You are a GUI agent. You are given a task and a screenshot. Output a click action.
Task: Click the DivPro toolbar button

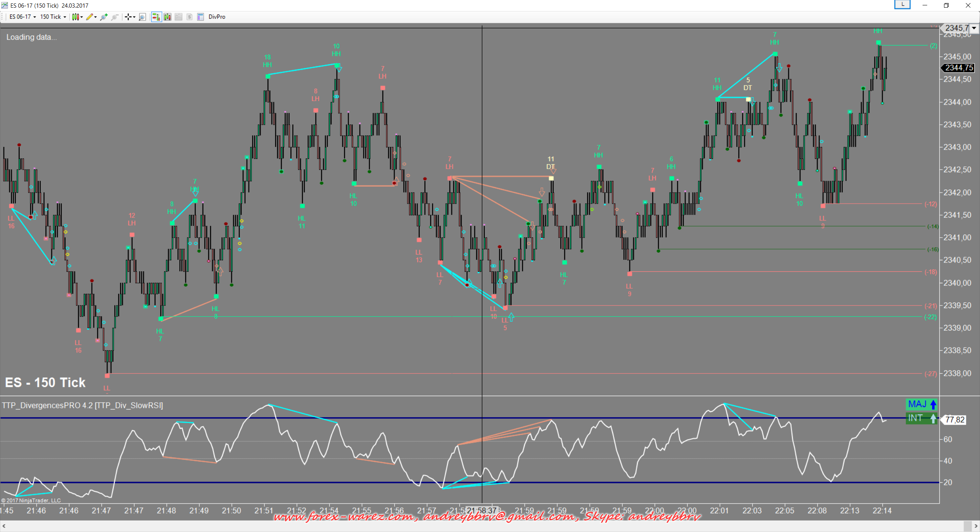(217, 17)
